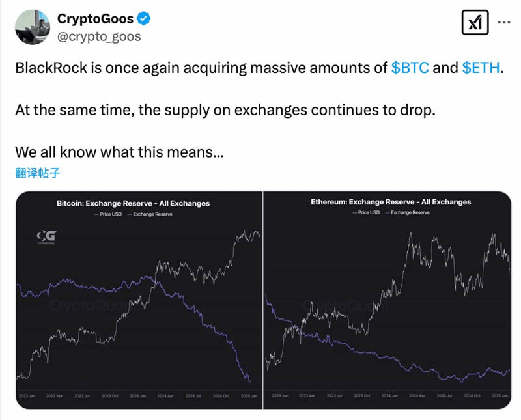Click Bitcoin chart Exchange Reserve legend
521x420 pixels.
point(150,214)
